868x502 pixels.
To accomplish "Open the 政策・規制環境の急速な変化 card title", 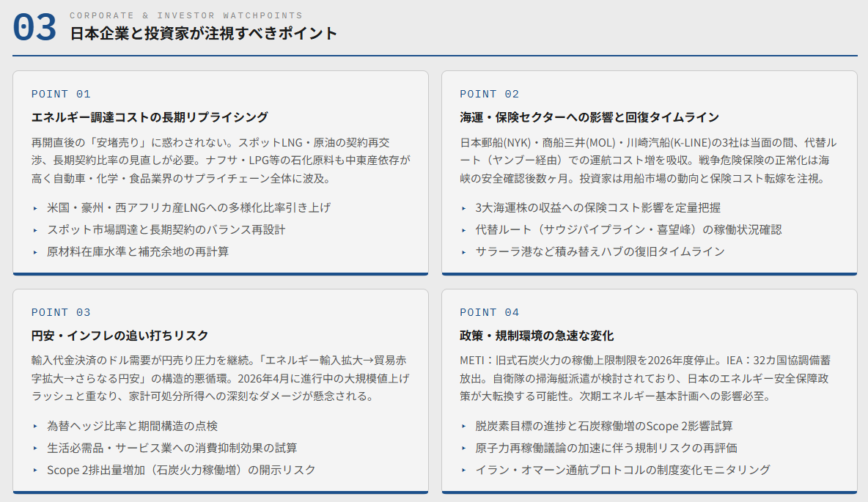I will point(537,336).
